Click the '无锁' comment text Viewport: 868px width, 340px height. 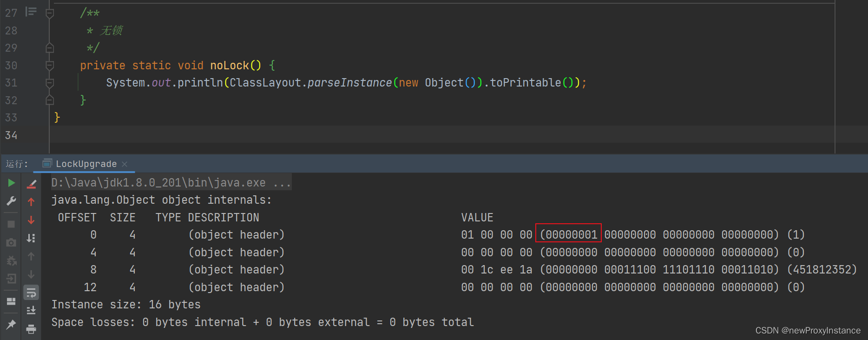point(112,31)
